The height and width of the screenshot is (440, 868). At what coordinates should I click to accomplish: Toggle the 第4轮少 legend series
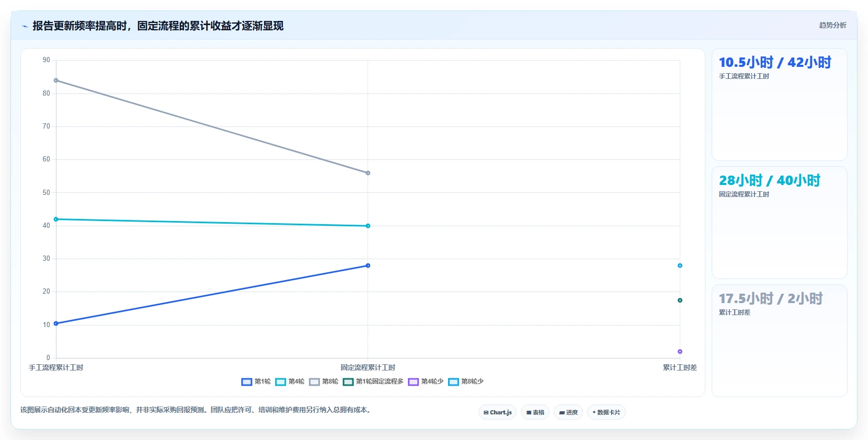(426, 381)
